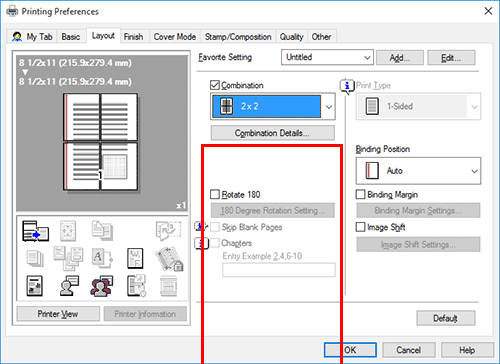
Task: Click the greyed collated page stack icon
Action: [x=35, y=258]
